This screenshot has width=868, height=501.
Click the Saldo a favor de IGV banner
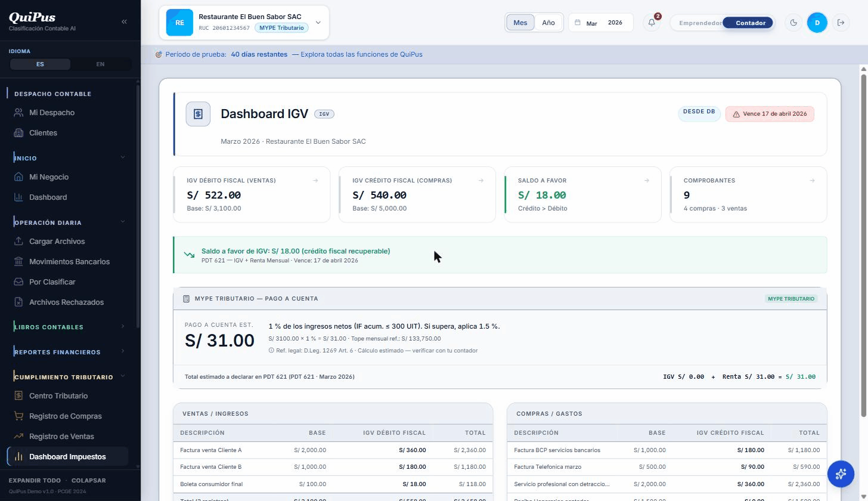500,255
